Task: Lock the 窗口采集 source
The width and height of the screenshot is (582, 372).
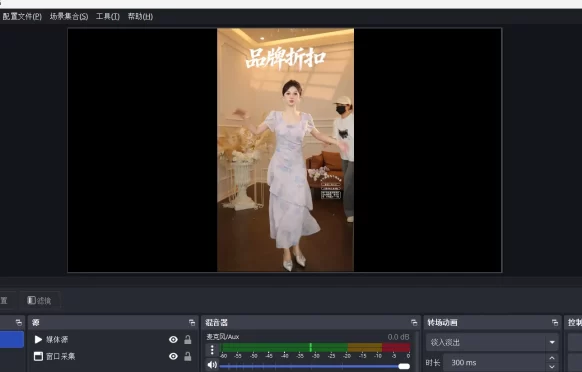Action: coord(188,356)
